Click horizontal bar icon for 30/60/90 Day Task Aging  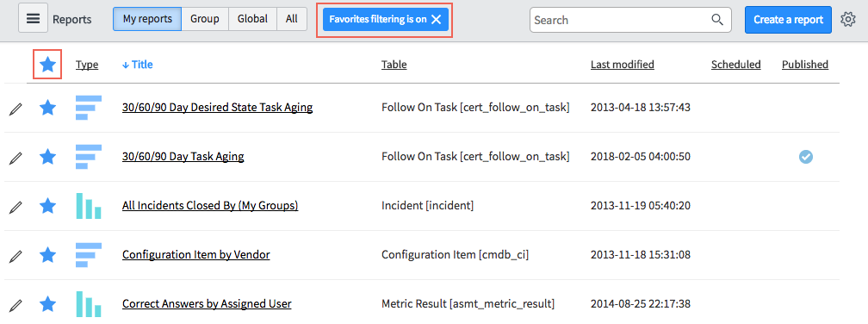coord(89,157)
